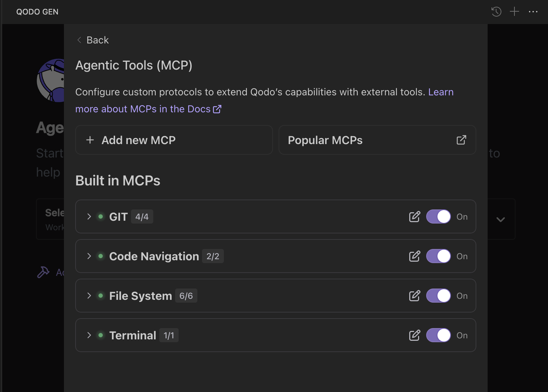Open the MCPs Docs link
Image resolution: width=548 pixels, height=392 pixels.
point(264,100)
